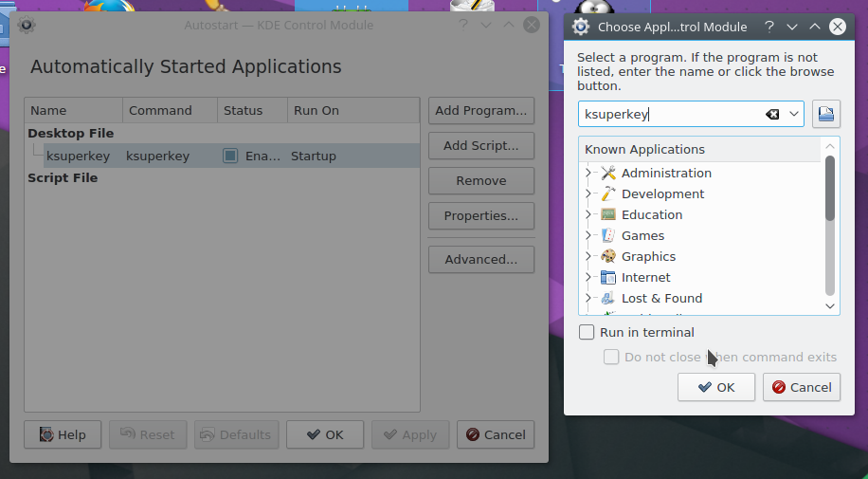868x479 pixels.
Task: Click the Choose Application dialog gear icon
Action: click(581, 27)
